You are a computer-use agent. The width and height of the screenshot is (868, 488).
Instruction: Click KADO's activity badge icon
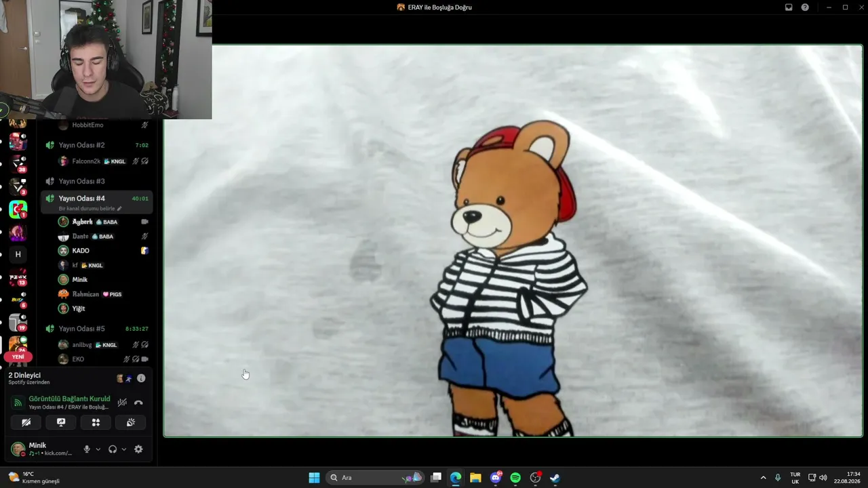point(144,251)
